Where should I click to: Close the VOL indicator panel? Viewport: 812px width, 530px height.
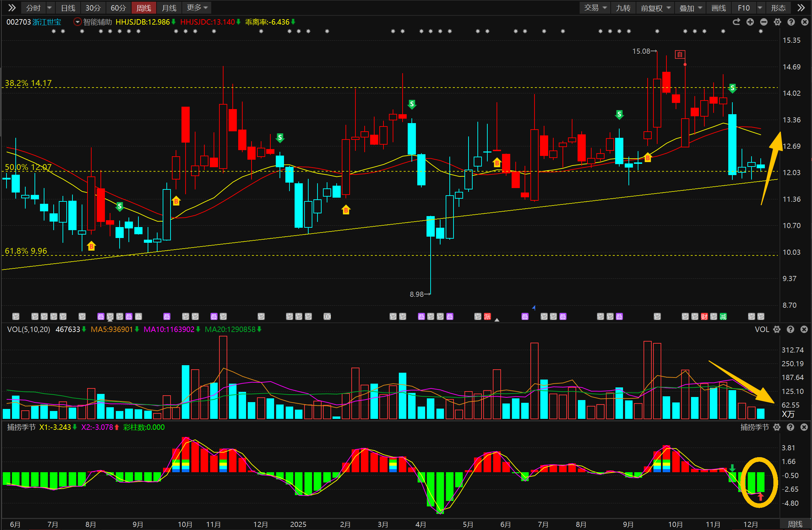pyautogui.click(x=804, y=329)
